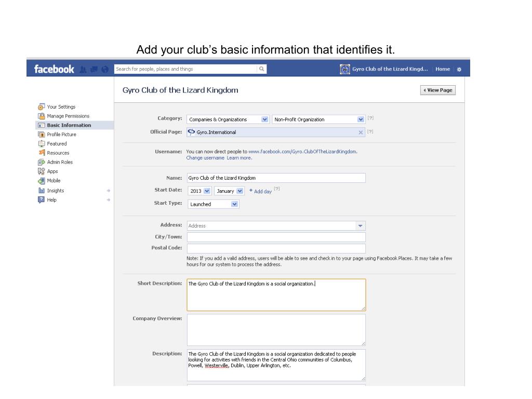Open Featured section
532x399 pixels.
57,143
